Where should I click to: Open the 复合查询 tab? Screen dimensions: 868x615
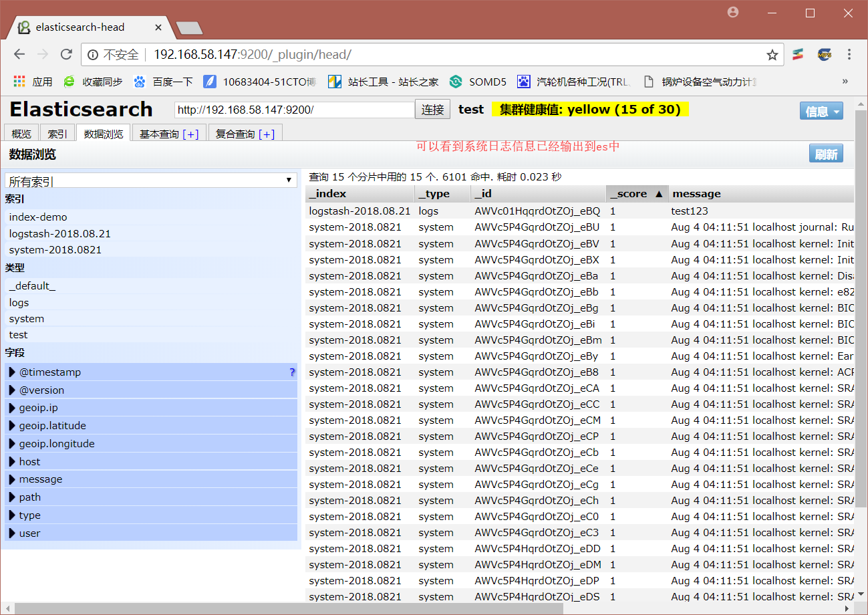coord(235,134)
